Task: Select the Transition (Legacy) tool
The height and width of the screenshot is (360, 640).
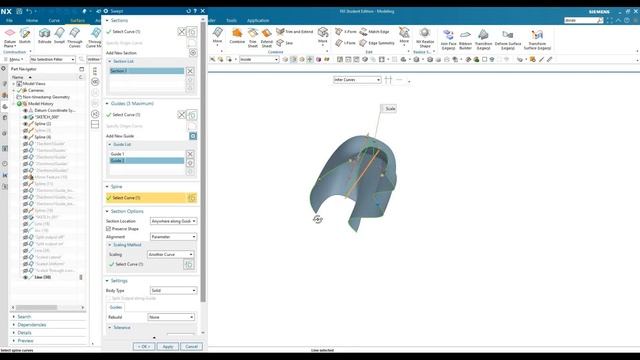Action: 483,39
